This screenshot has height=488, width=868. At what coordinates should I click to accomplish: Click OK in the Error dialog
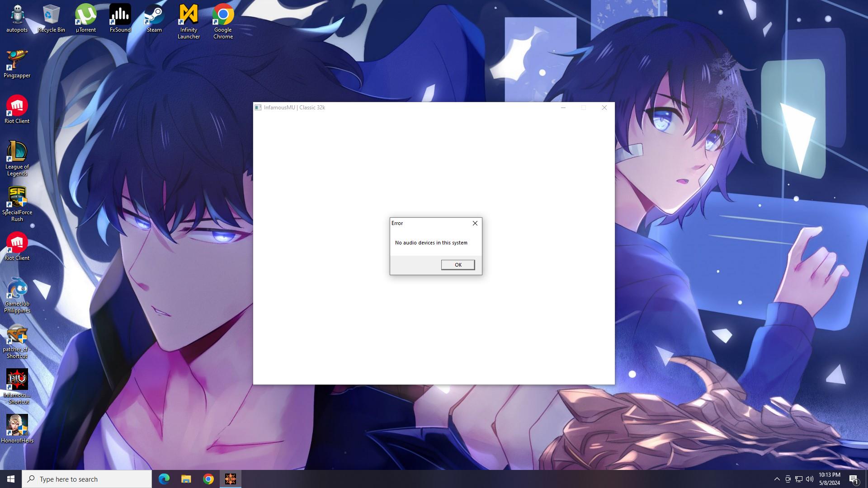[x=458, y=265]
